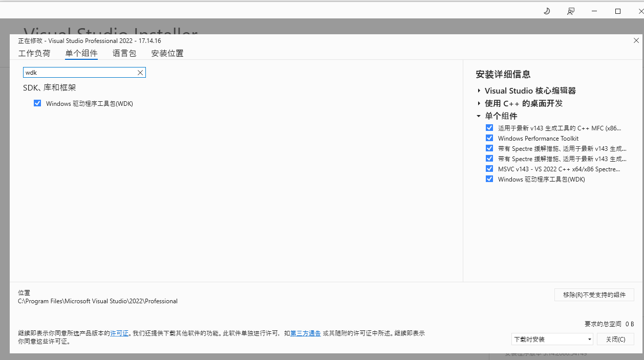
Task: Click 安装详细信息 heading
Action: point(503,75)
